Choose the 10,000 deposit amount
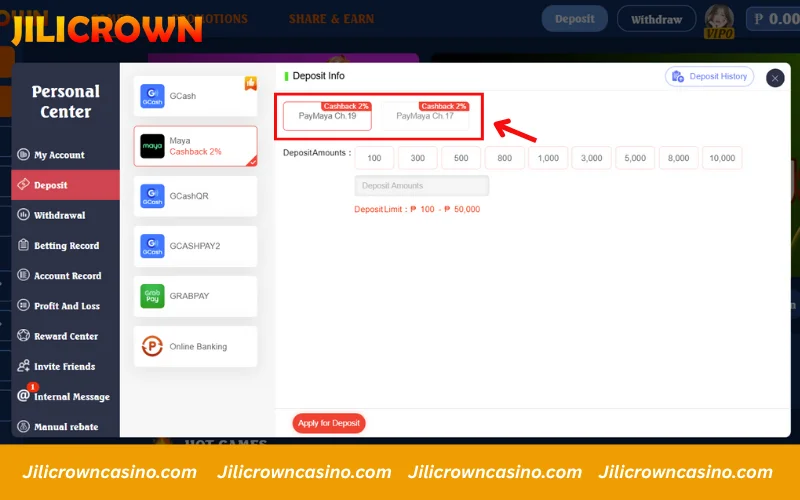Screen dimensions: 800x500 (722, 158)
